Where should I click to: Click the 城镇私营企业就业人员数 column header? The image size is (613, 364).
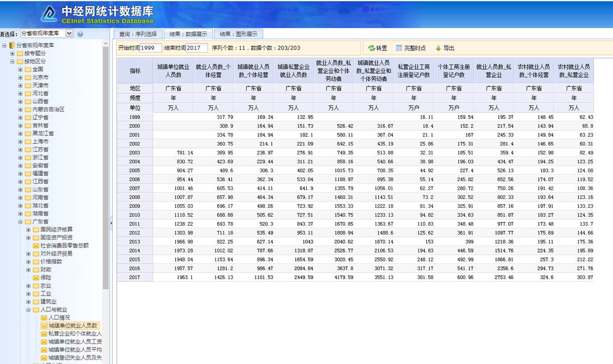(294, 71)
